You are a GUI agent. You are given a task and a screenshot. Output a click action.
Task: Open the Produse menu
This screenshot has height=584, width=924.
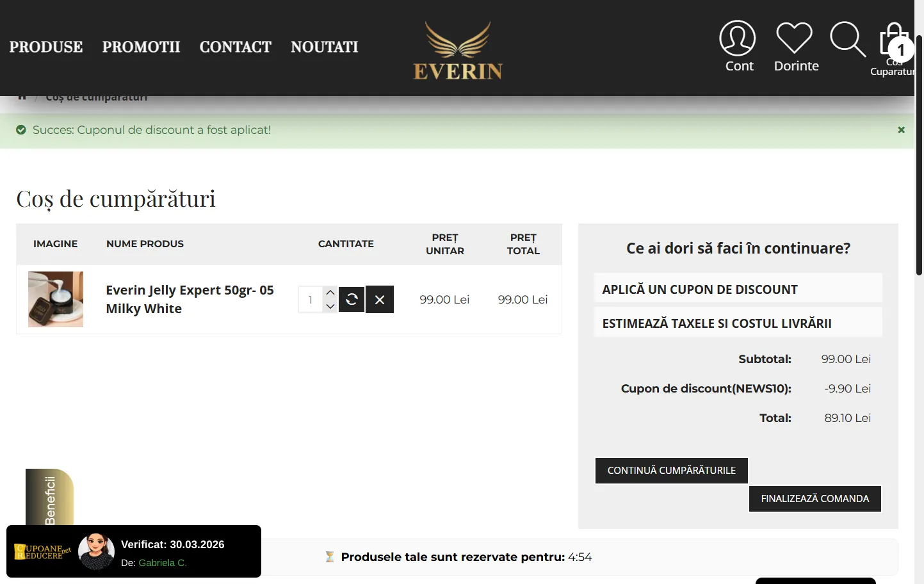point(46,47)
